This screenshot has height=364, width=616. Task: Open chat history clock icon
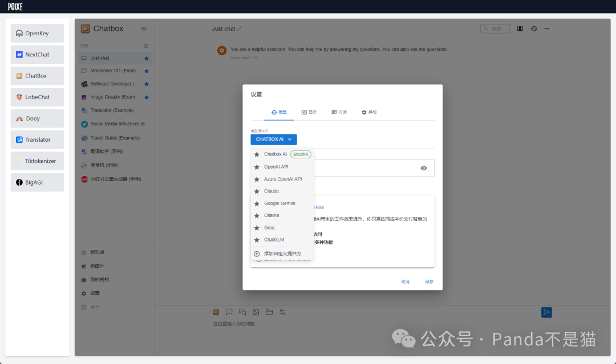click(533, 28)
